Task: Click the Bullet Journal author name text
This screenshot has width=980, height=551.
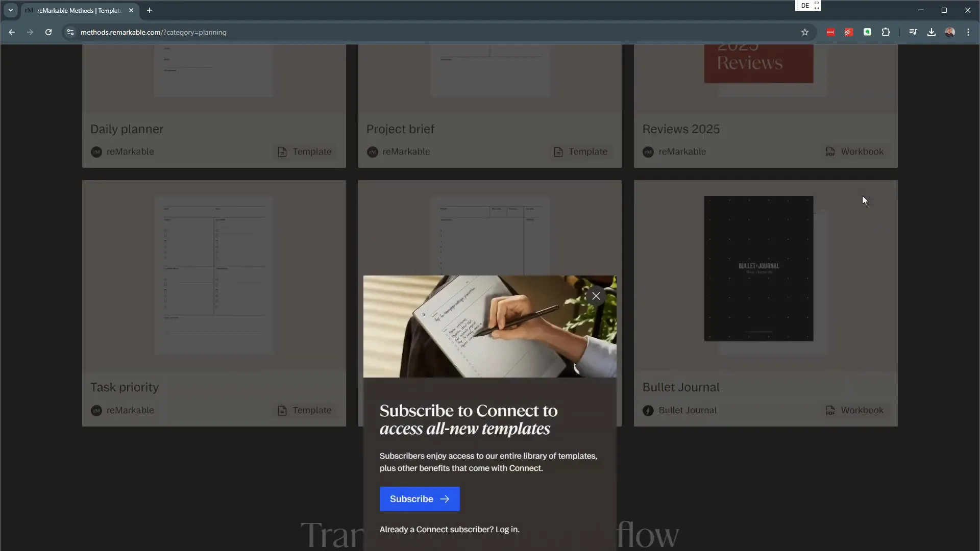Action: pos(688,410)
